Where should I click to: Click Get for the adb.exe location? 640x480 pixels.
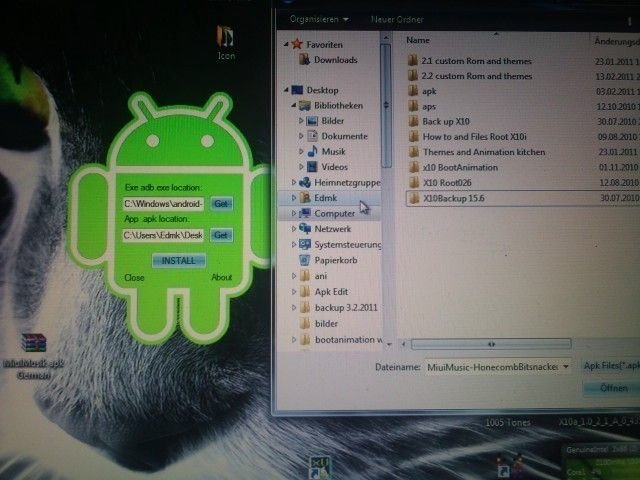point(221,203)
